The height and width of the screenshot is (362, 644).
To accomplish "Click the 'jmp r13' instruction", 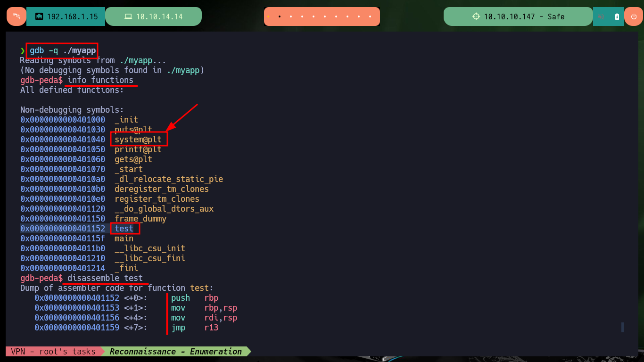I will [x=195, y=328].
